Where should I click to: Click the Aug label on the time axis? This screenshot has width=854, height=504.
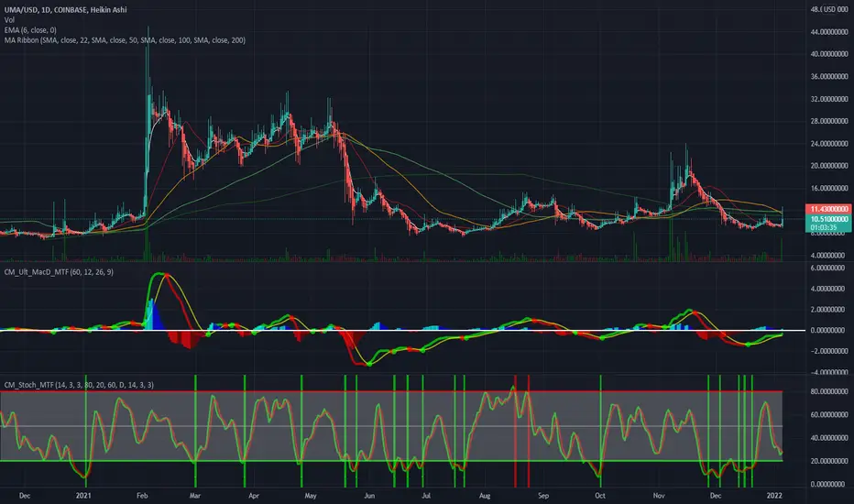point(485,496)
